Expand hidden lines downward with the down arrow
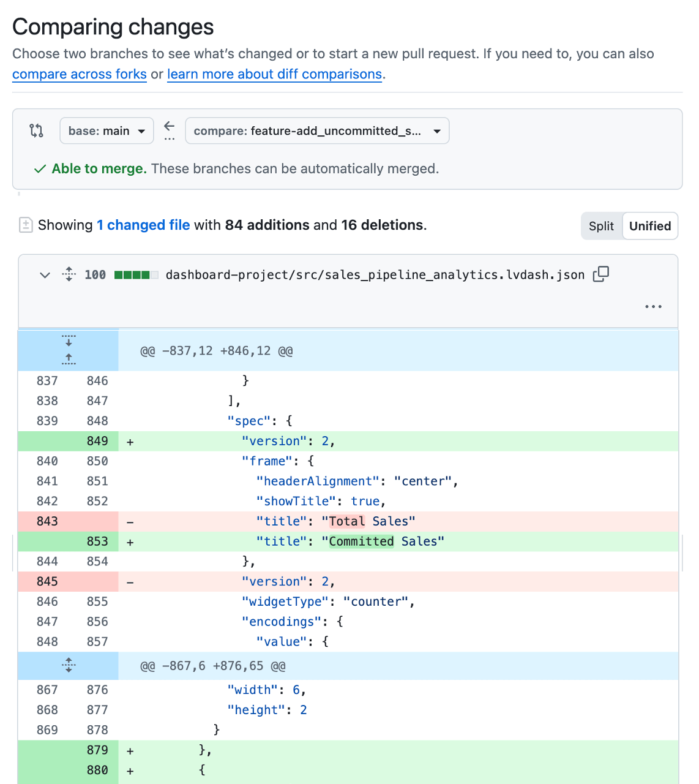The height and width of the screenshot is (784, 699). click(68, 341)
